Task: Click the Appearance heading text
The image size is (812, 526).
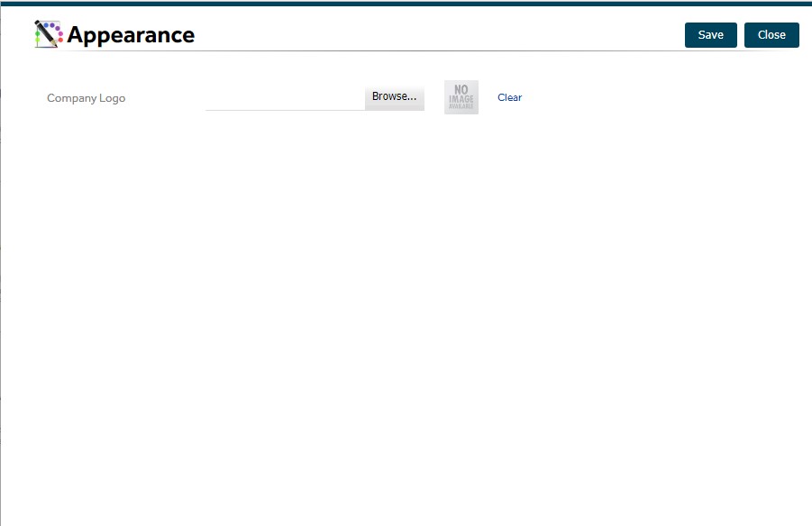Action: (x=131, y=35)
